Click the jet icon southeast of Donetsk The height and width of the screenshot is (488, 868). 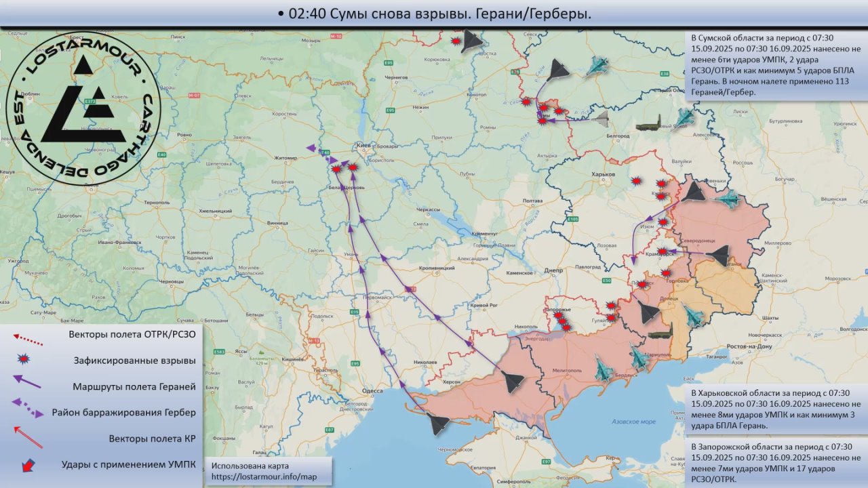(x=693, y=316)
